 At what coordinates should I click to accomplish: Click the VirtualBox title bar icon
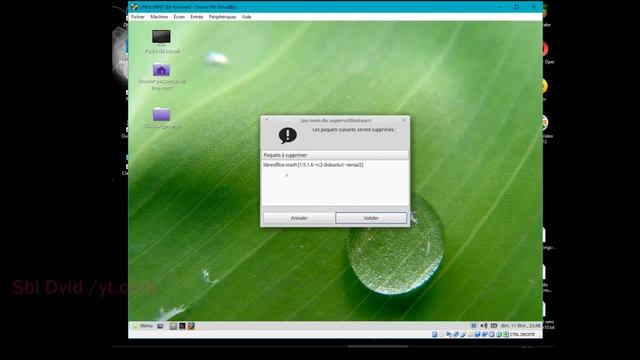coord(134,7)
